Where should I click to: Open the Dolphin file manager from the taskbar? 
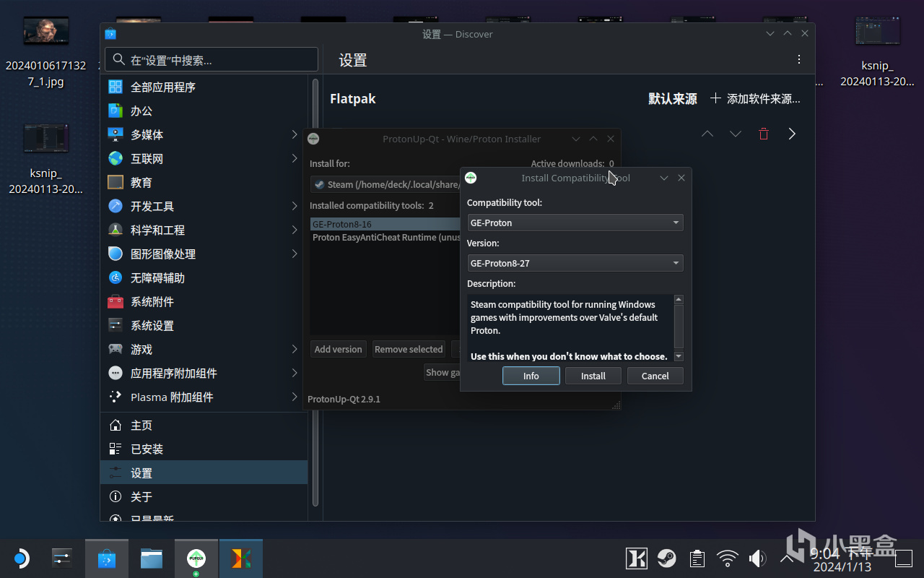[x=152, y=558]
